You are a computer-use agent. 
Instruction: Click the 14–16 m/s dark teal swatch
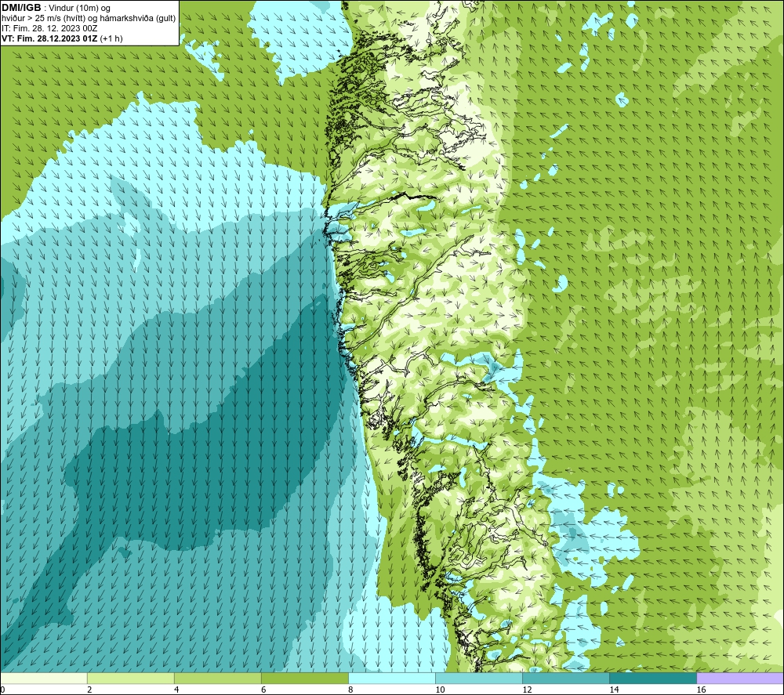click(652, 678)
